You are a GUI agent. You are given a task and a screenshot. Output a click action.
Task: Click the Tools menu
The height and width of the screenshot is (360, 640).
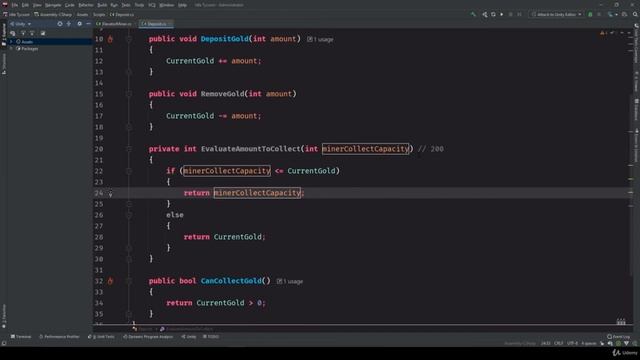pyautogui.click(x=139, y=5)
